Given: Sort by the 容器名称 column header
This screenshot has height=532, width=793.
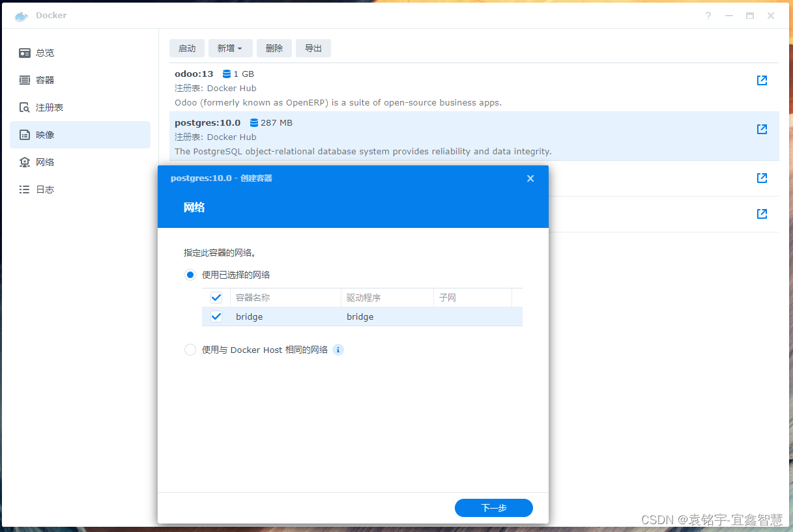Looking at the screenshot, I should [x=285, y=298].
